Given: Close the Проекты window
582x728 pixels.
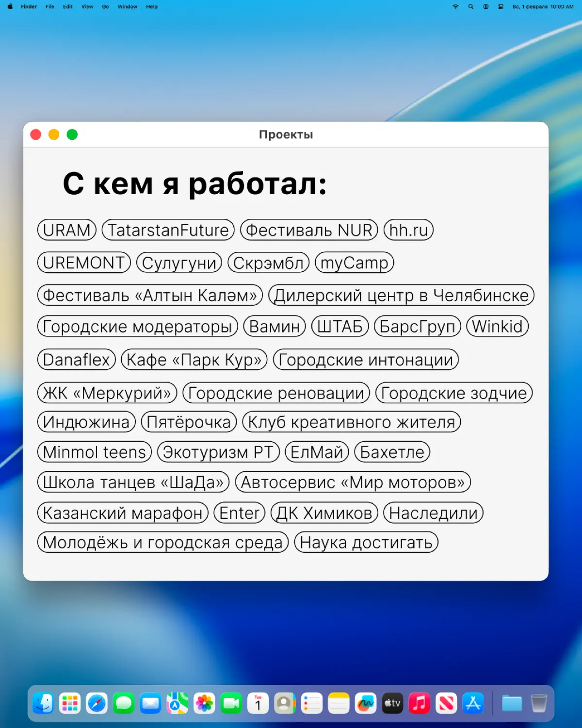Looking at the screenshot, I should pyautogui.click(x=36, y=134).
